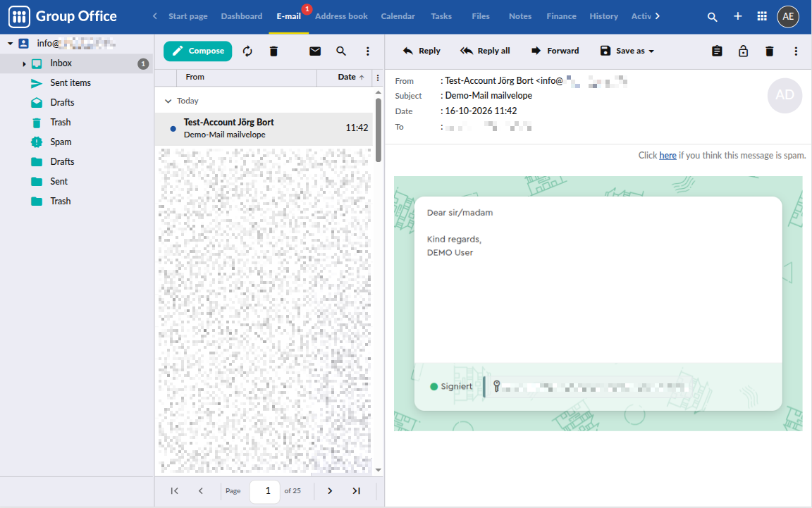Open the Finance tab
This screenshot has height=508, width=812.
tap(561, 17)
